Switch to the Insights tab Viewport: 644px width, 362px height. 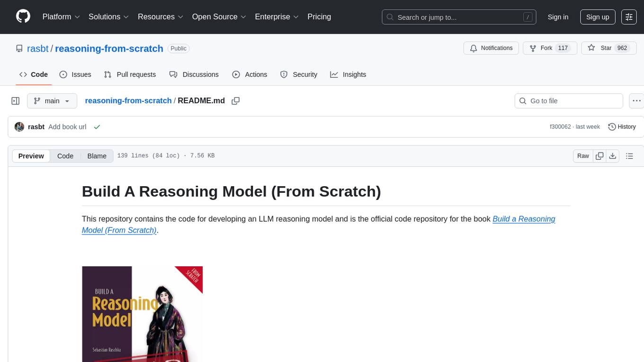coord(348,74)
